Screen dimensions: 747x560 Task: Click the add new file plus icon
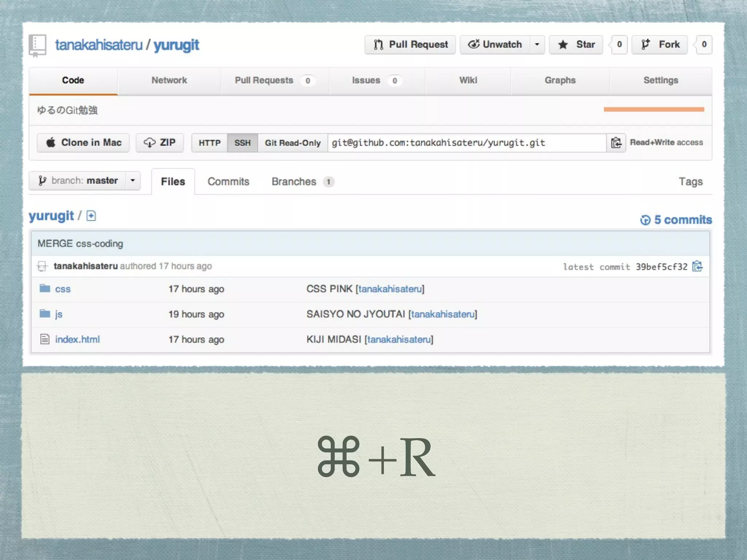pyautogui.click(x=91, y=216)
